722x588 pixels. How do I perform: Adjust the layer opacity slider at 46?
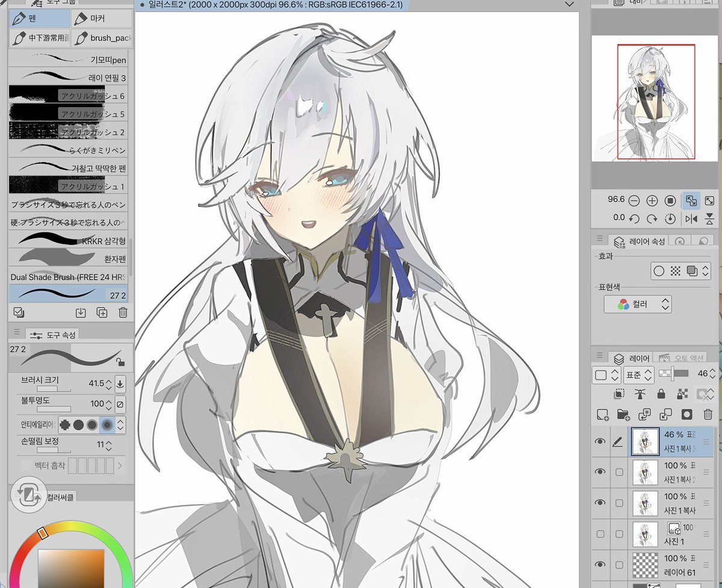(x=674, y=374)
